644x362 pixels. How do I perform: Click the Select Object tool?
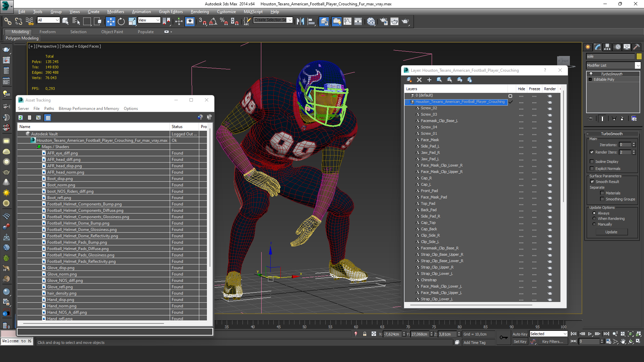65,21
